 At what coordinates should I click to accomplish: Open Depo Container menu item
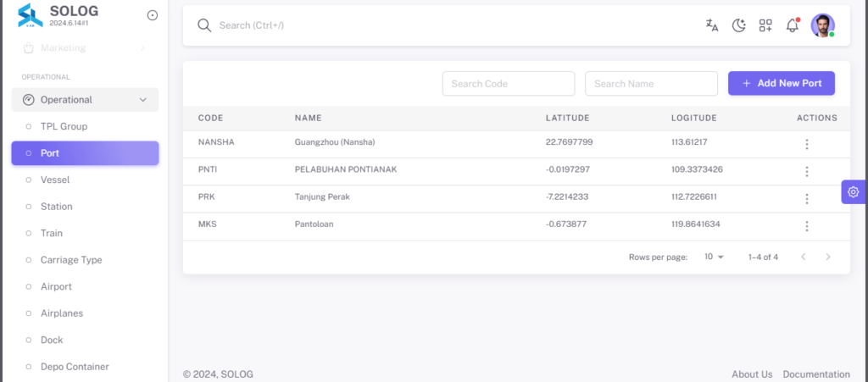click(86, 367)
